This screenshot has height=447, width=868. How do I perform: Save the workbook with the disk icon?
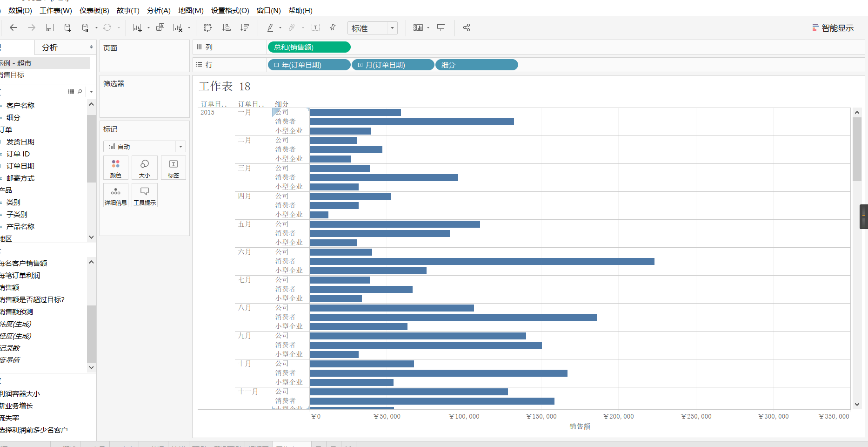[50, 28]
